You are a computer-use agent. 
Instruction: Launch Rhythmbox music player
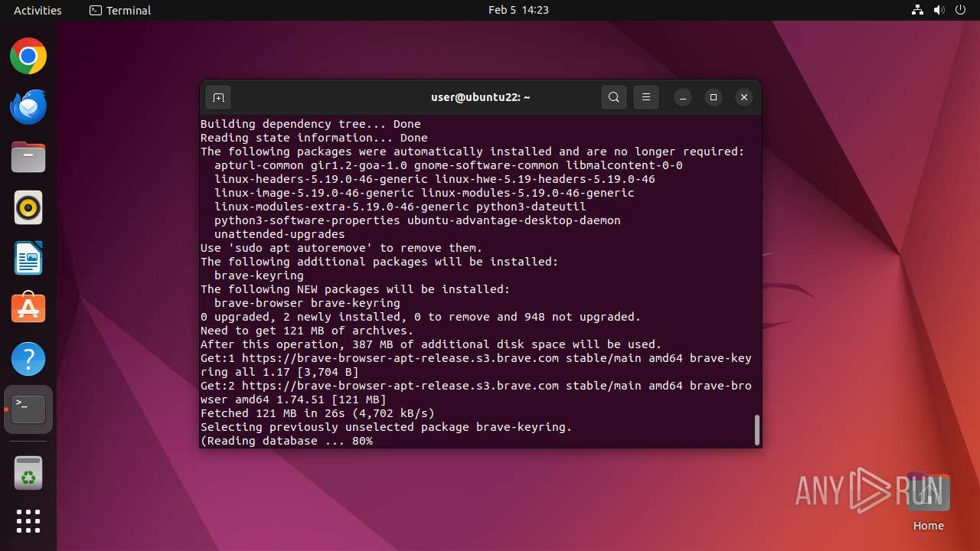point(28,208)
